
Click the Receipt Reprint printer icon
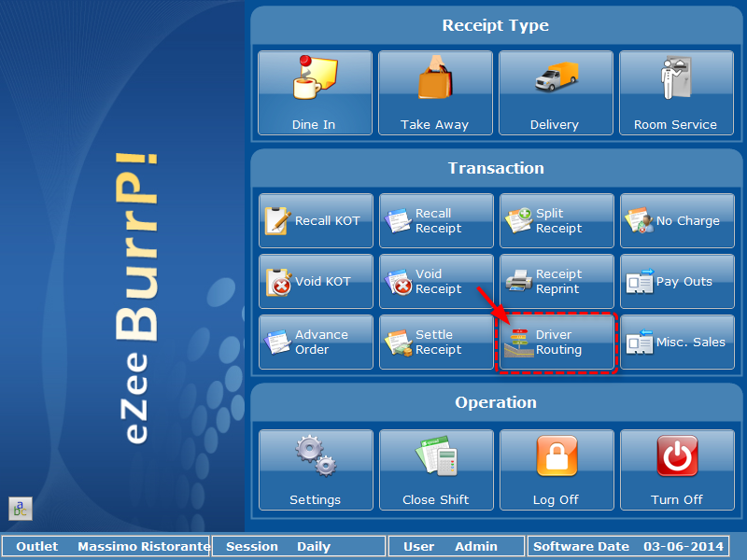click(519, 281)
